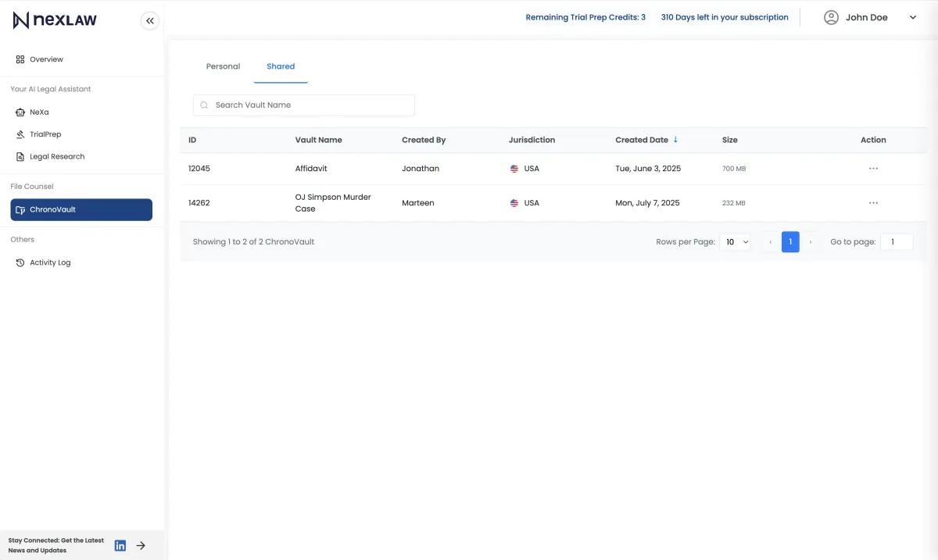Screen dimensions: 938x560
Task: Click the search magnifier icon
Action: [x=204, y=105]
